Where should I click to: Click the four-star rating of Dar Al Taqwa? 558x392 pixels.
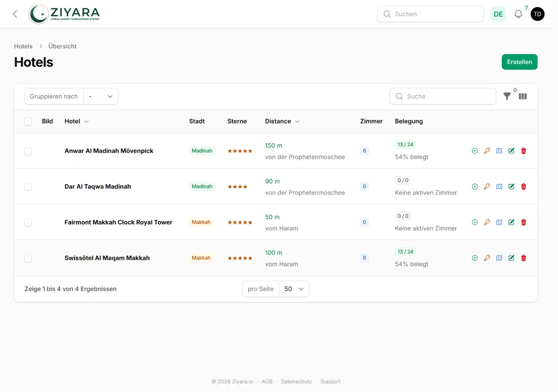(x=238, y=187)
